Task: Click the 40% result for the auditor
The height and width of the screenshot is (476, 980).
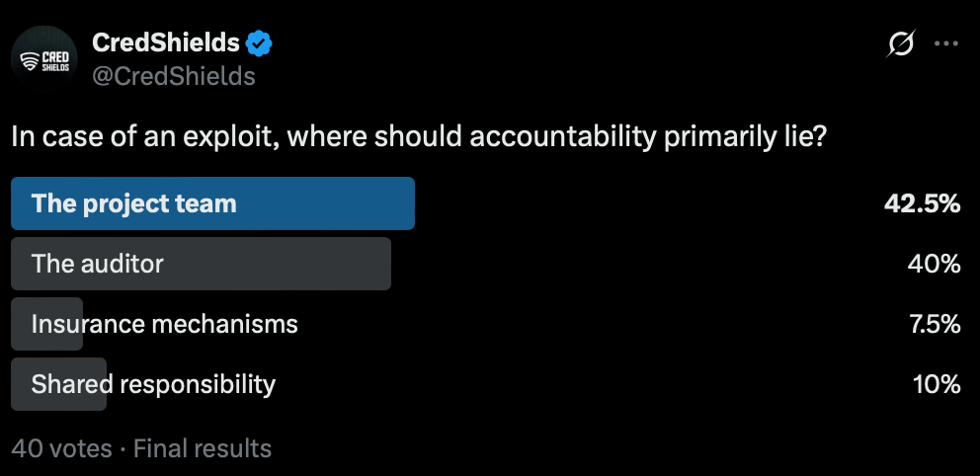Action: click(934, 264)
